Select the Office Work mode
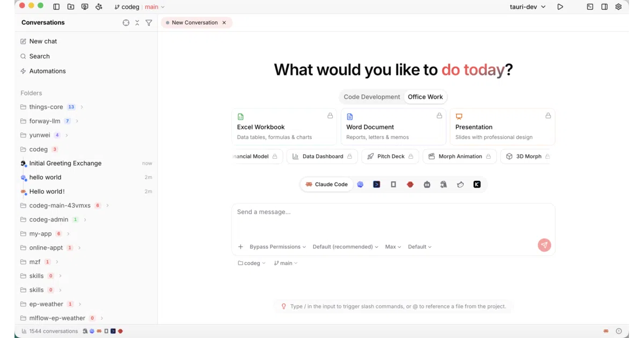The image size is (644, 338). 425,97
